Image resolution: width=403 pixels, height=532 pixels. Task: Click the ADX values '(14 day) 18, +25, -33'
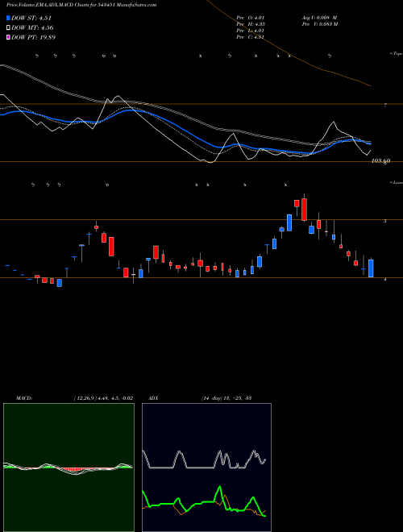[226, 398]
